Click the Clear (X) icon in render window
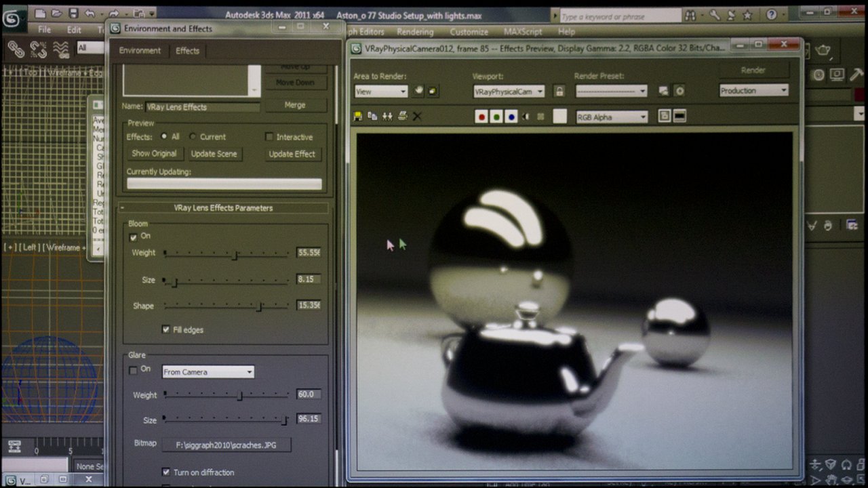 417,117
